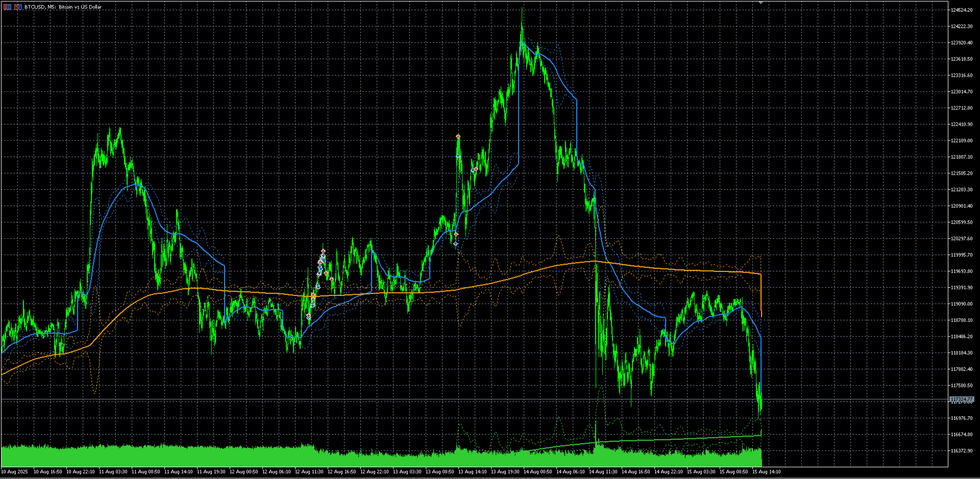Click the 118486.20 price scale label
Image resolution: width=980 pixels, height=479 pixels.
tap(962, 337)
